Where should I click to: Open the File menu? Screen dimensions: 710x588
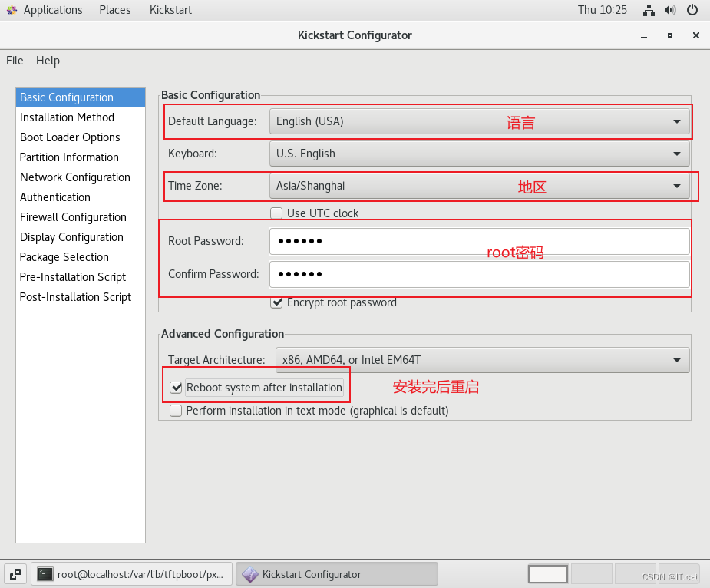[x=15, y=61]
